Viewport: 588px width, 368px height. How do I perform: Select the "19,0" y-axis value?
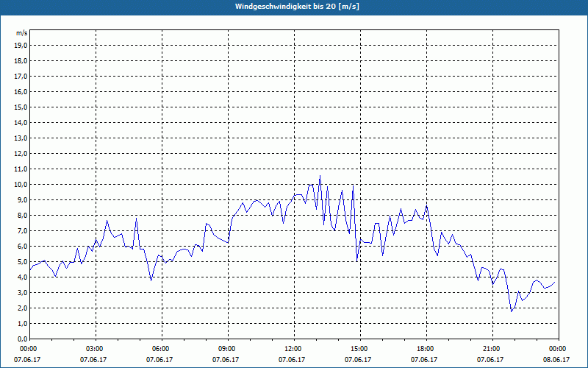pos(21,46)
